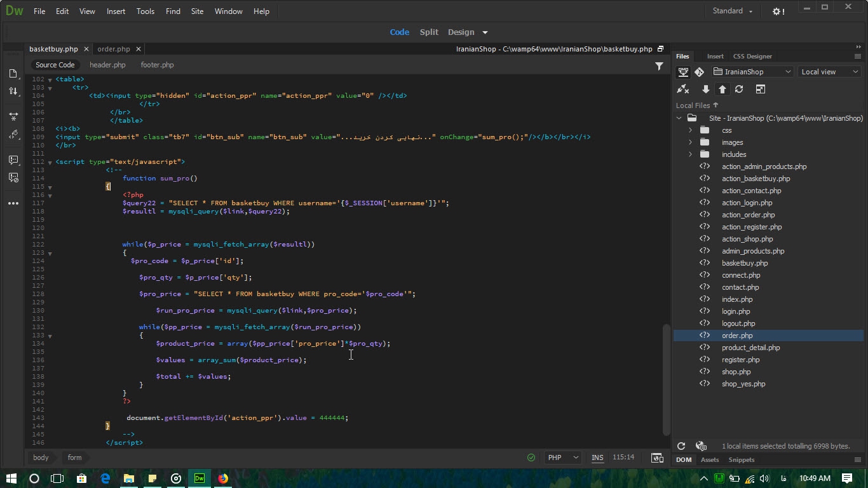Viewport: 868px width, 488px height.
Task: Open Site menu
Action: pyautogui.click(x=197, y=11)
